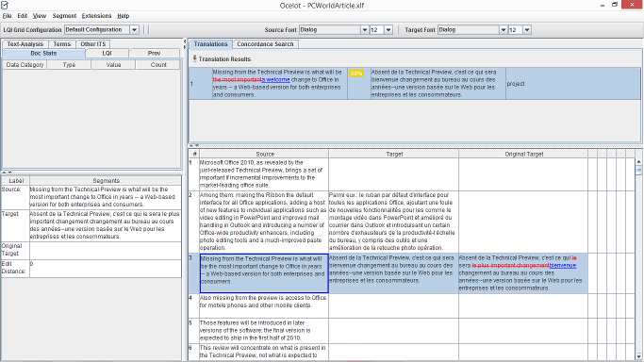644x362 pixels.
Task: Click the 88% match score badge
Action: click(x=356, y=74)
